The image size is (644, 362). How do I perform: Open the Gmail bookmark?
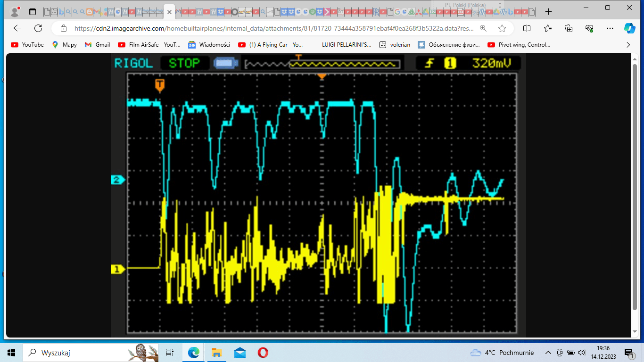tap(97, 45)
